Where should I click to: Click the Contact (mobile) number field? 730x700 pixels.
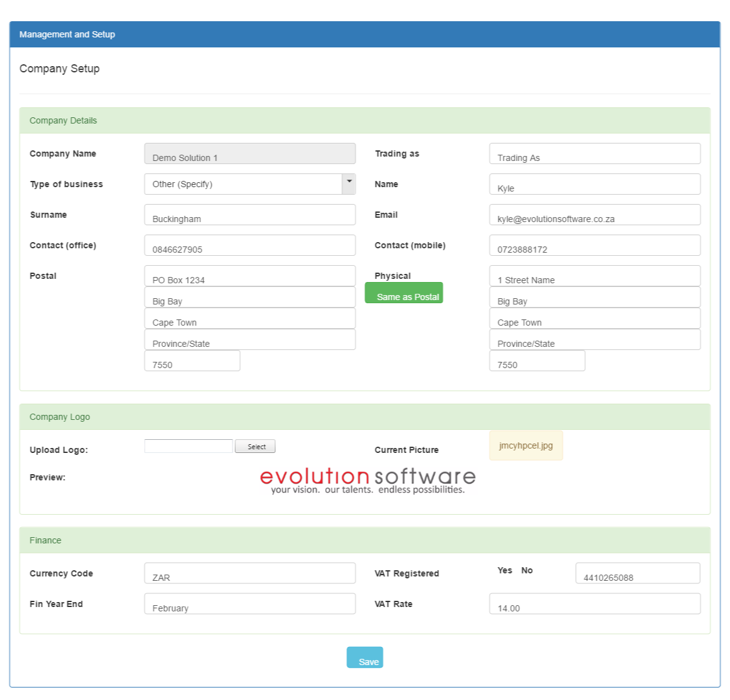click(x=595, y=245)
